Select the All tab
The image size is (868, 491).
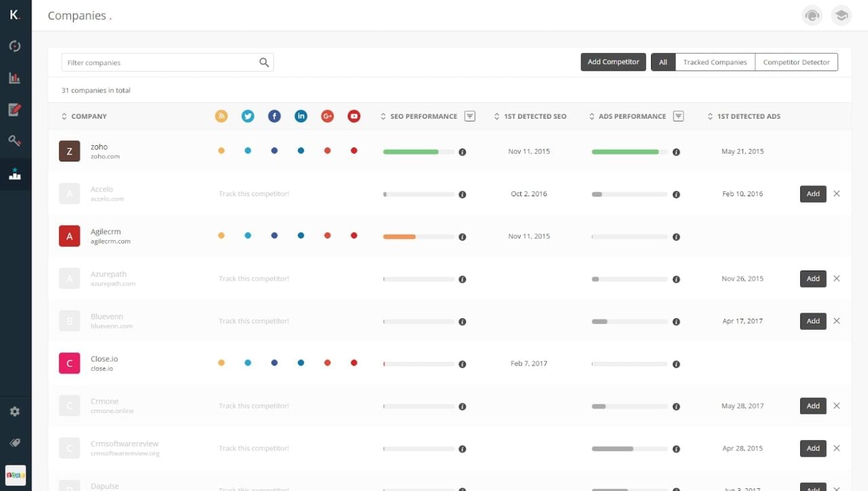tap(663, 62)
